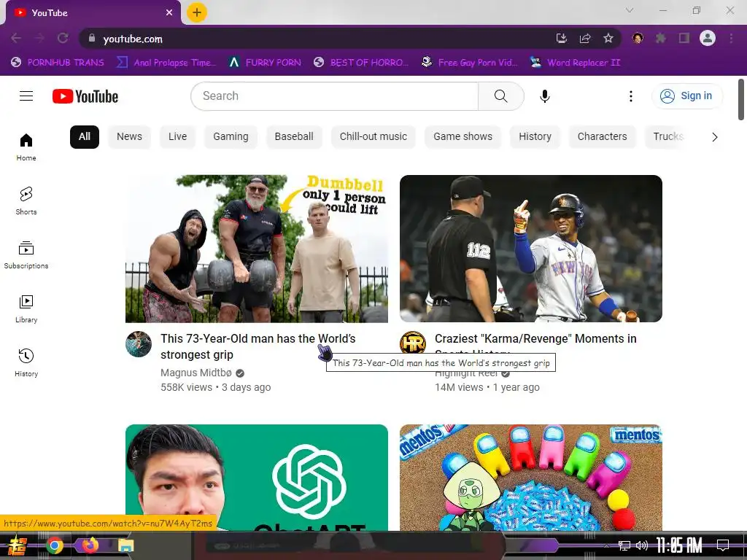Open the YouTube settings three-dot menu
747x560 pixels.
click(x=631, y=96)
